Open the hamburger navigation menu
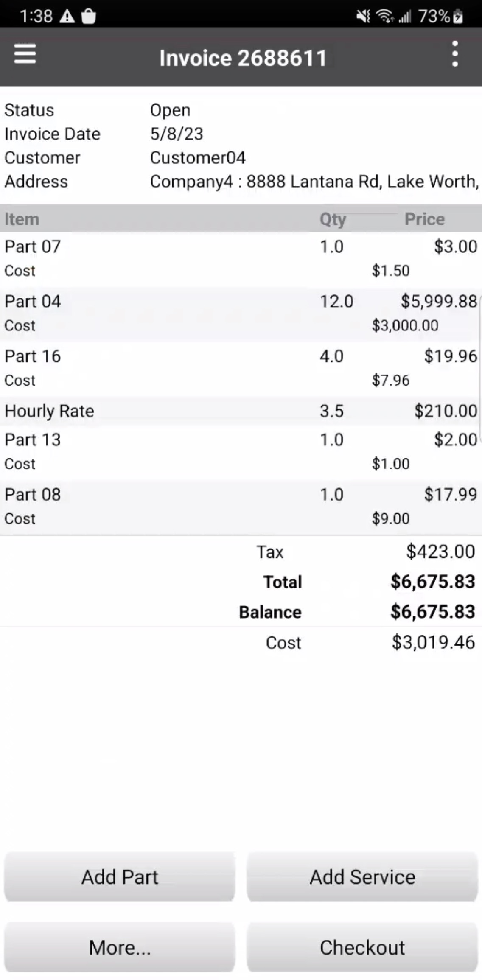 25,55
